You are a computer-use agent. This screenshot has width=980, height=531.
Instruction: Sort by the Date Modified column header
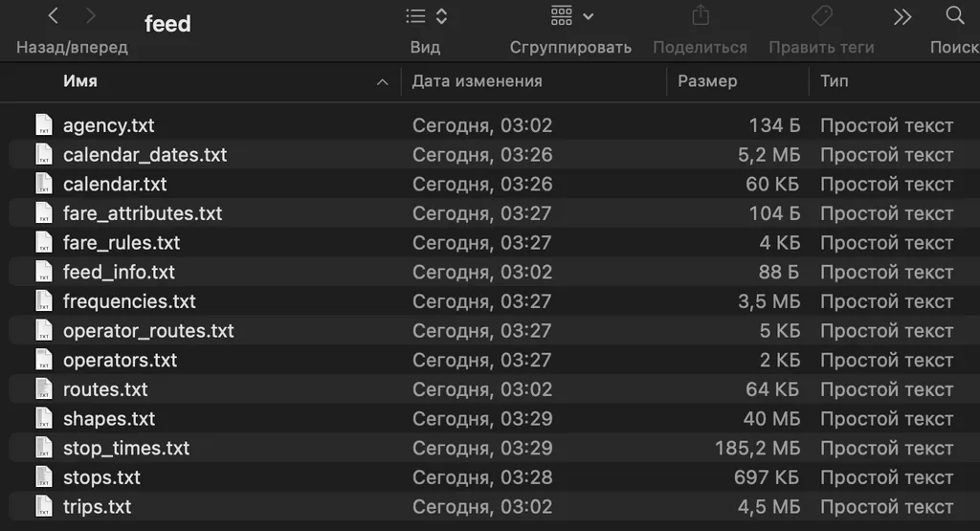point(477,81)
